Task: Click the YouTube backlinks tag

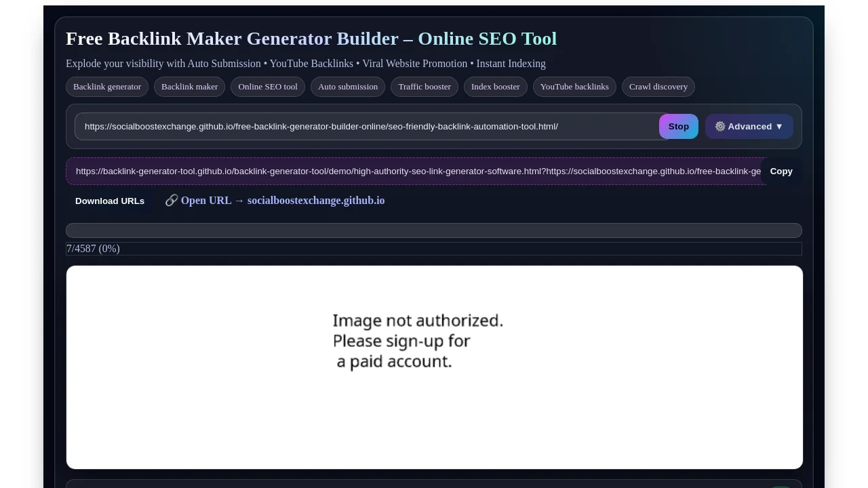Action: (574, 87)
